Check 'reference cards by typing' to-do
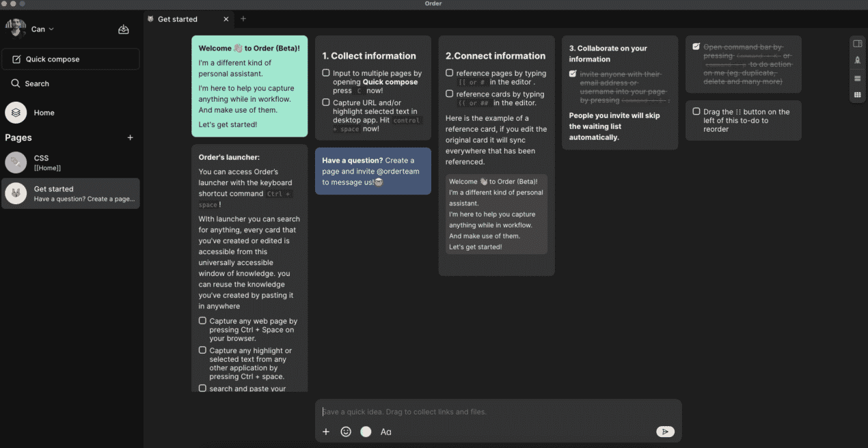This screenshot has height=448, width=868. [x=449, y=94]
